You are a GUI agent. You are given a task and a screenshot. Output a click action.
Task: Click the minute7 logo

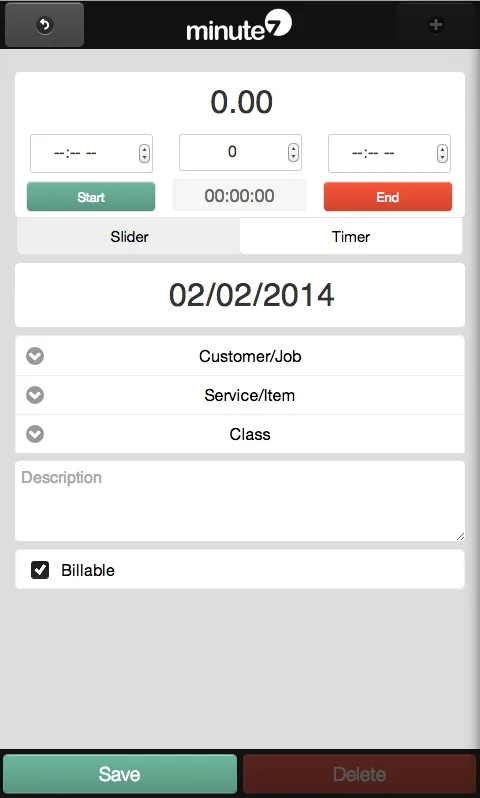[x=239, y=26]
